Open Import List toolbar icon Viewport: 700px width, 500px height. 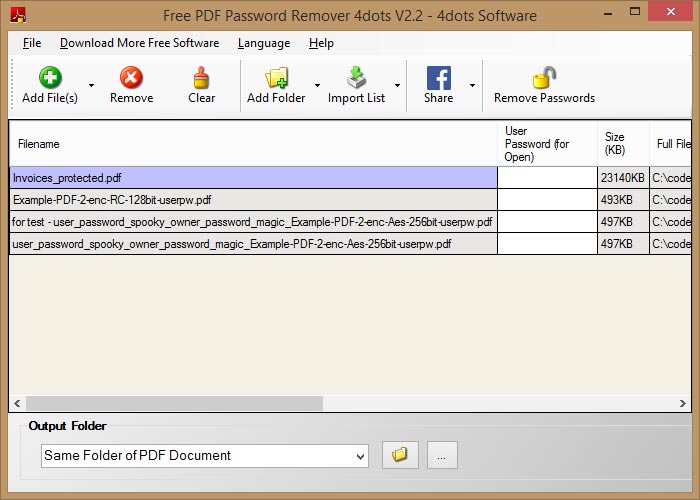pos(356,78)
